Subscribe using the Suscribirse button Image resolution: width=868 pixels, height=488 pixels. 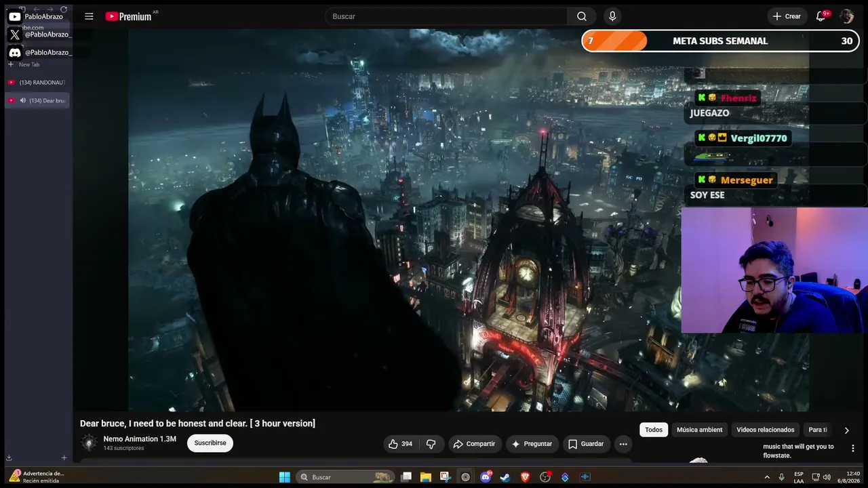coord(210,443)
